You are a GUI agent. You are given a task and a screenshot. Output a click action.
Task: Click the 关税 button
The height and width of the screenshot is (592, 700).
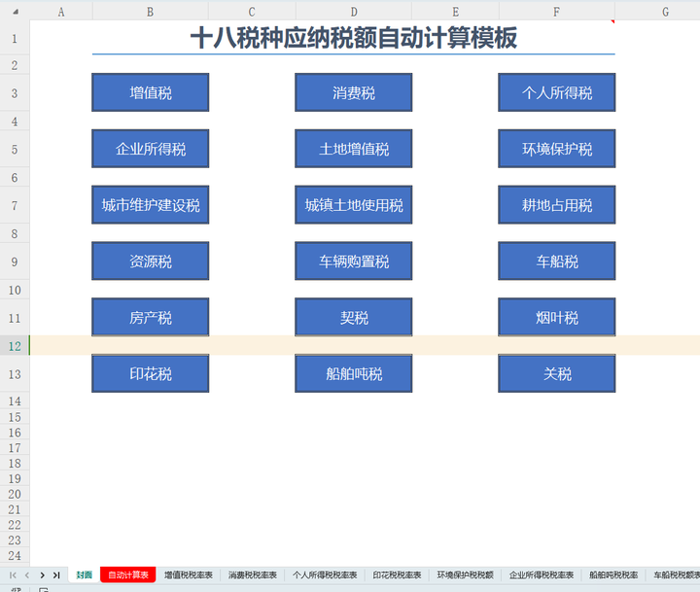557,373
